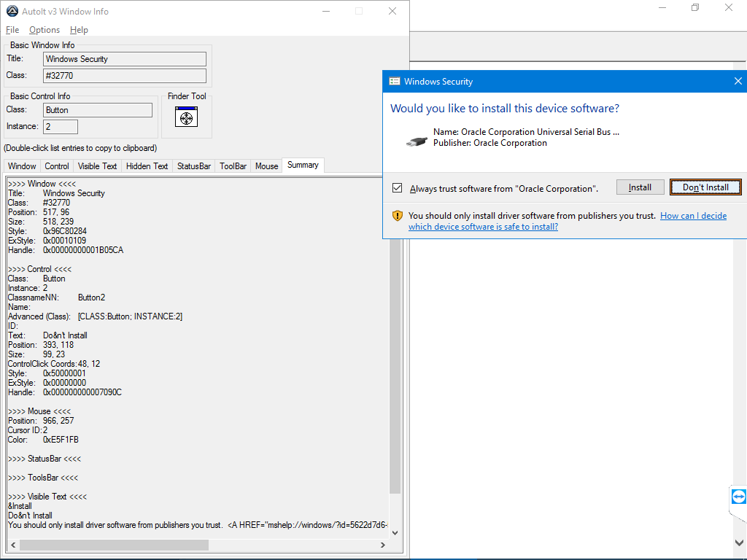747x560 pixels.
Task: Click the ClassnameNN Button2 line
Action: coord(56,297)
